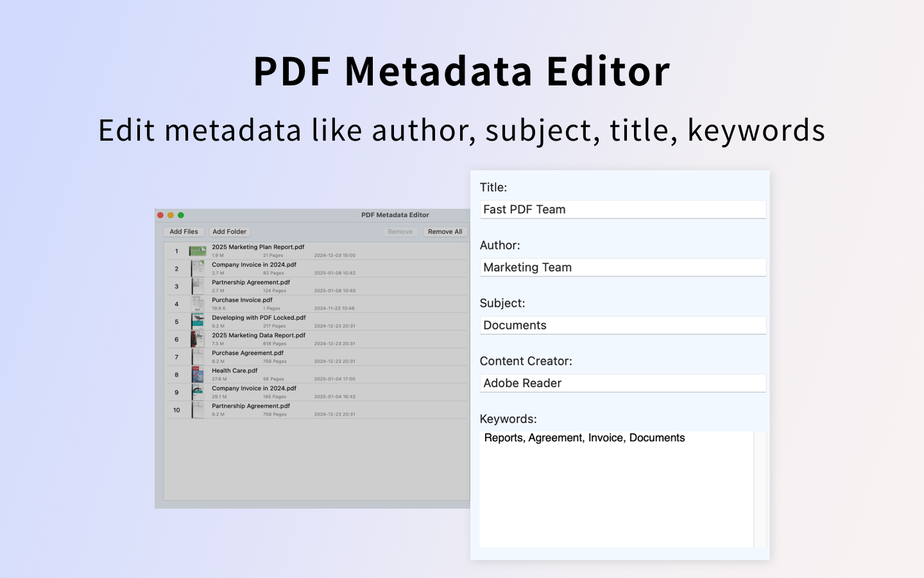The height and width of the screenshot is (578, 924).
Task: Select file name 2025 Marketing Plan Report.pdf
Action: [258, 247]
